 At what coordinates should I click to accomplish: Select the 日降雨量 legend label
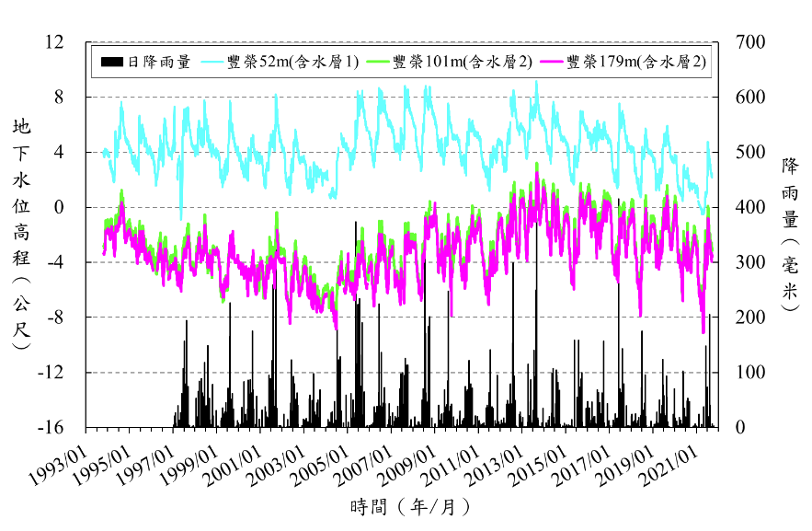point(158,63)
